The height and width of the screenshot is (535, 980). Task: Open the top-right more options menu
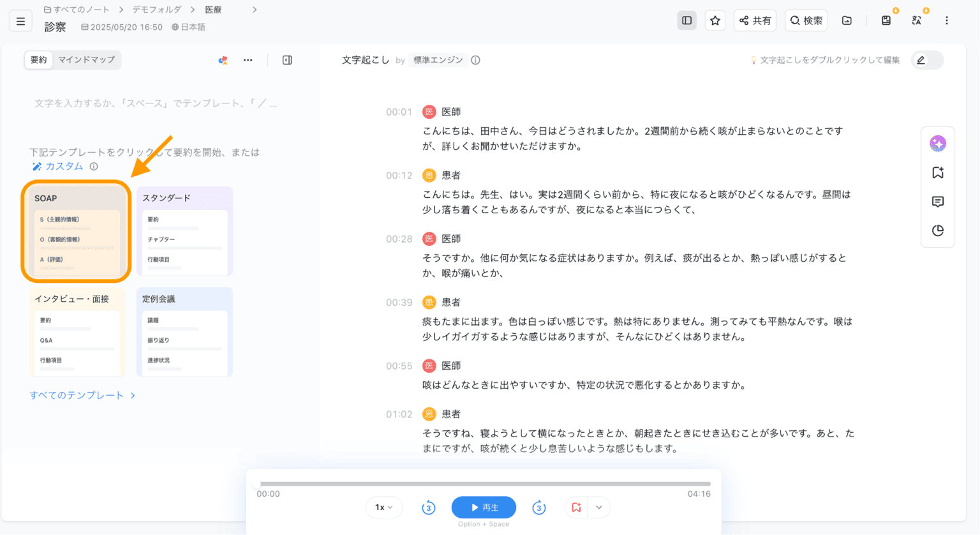pos(947,20)
